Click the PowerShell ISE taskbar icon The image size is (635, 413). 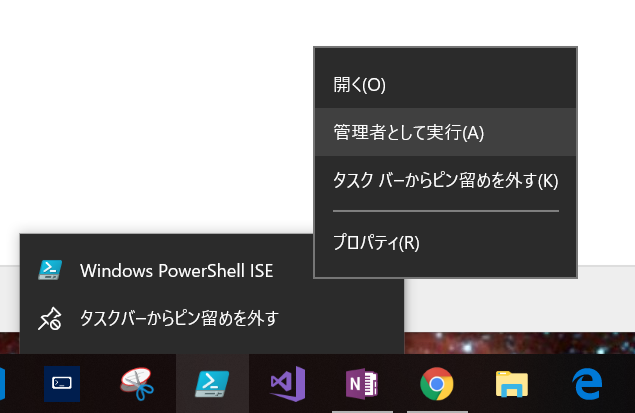212,383
